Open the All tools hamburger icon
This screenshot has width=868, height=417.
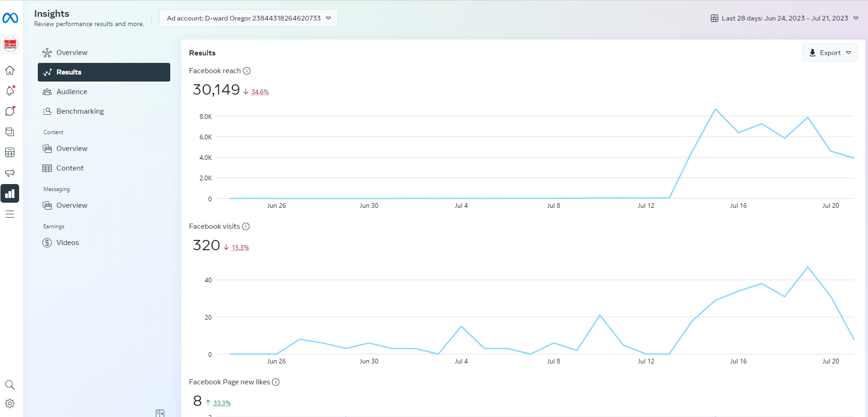(10, 214)
